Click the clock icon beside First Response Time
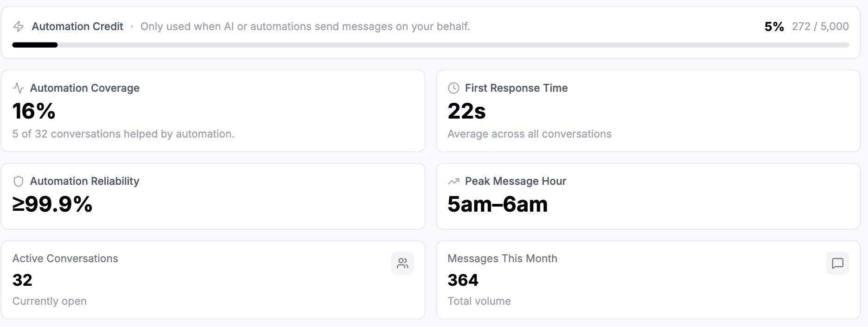This screenshot has height=327, width=868. pyautogui.click(x=453, y=88)
